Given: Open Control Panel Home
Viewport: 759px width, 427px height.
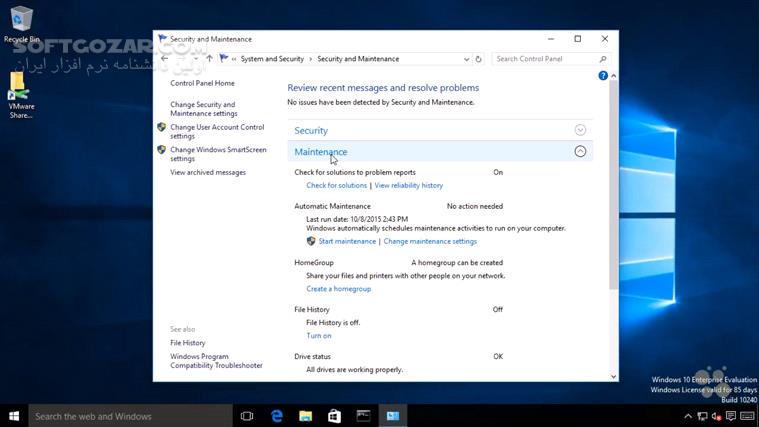Looking at the screenshot, I should 202,83.
